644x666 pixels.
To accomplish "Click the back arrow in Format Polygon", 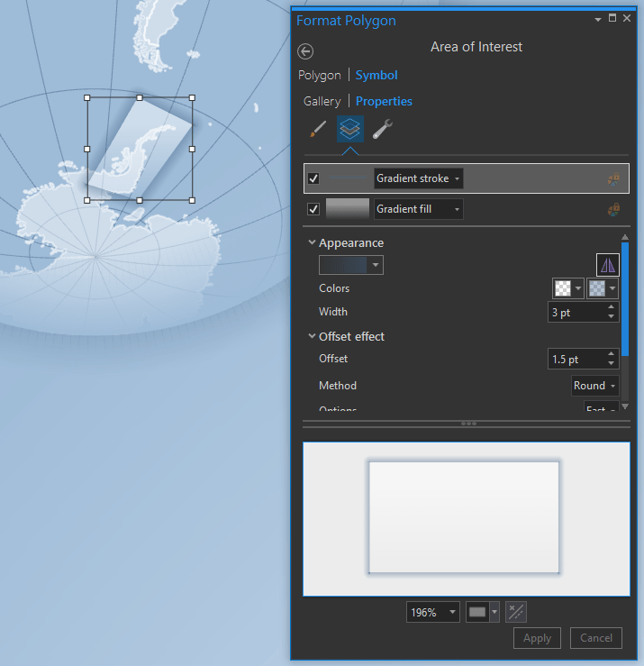I will point(305,51).
